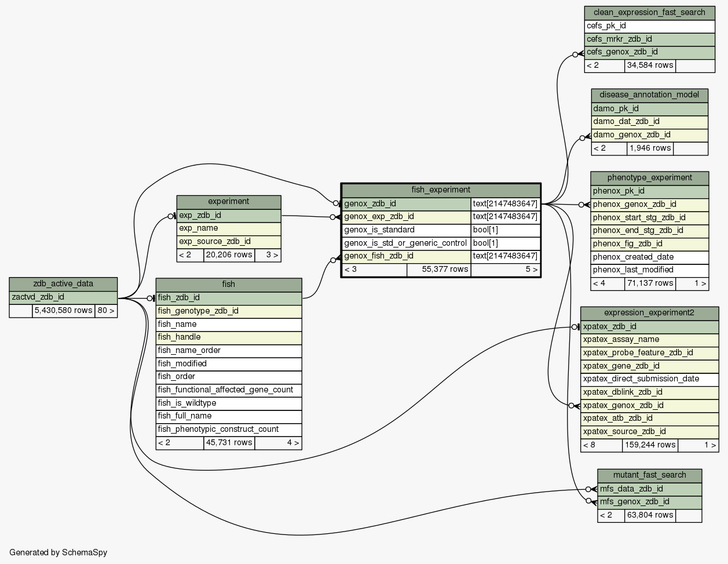Select the fish_genotype_zdb_id column
Image resolution: width=728 pixels, height=564 pixels.
click(229, 311)
